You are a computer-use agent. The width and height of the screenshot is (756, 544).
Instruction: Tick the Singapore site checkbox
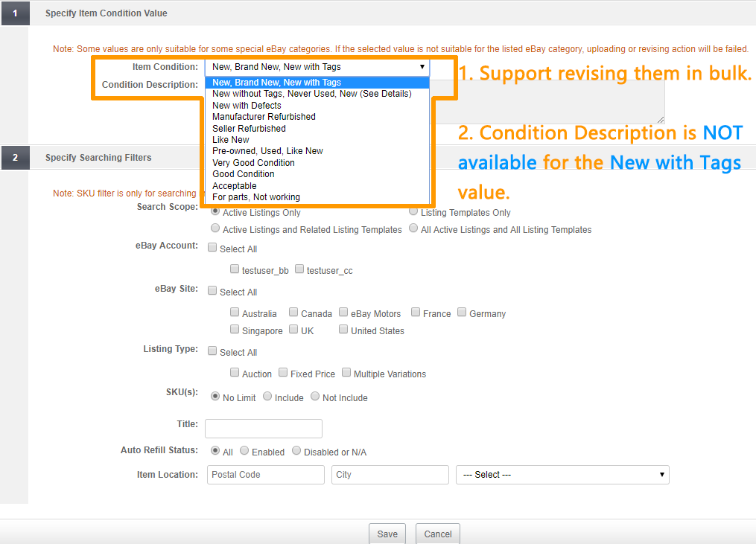pyautogui.click(x=235, y=329)
